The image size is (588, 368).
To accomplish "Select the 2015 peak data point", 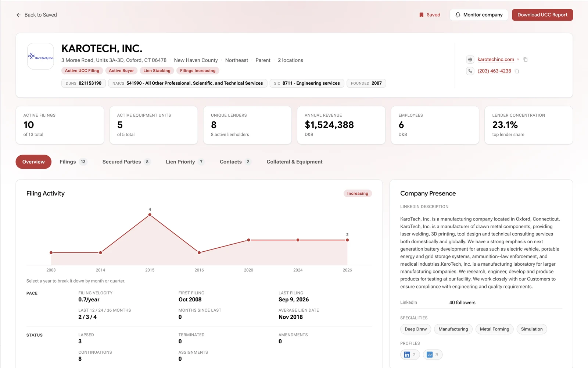I will pos(150,215).
